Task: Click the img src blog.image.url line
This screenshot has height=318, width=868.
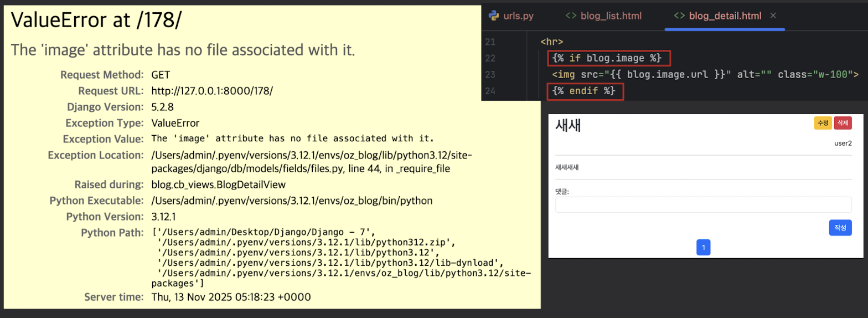Action: (705, 74)
